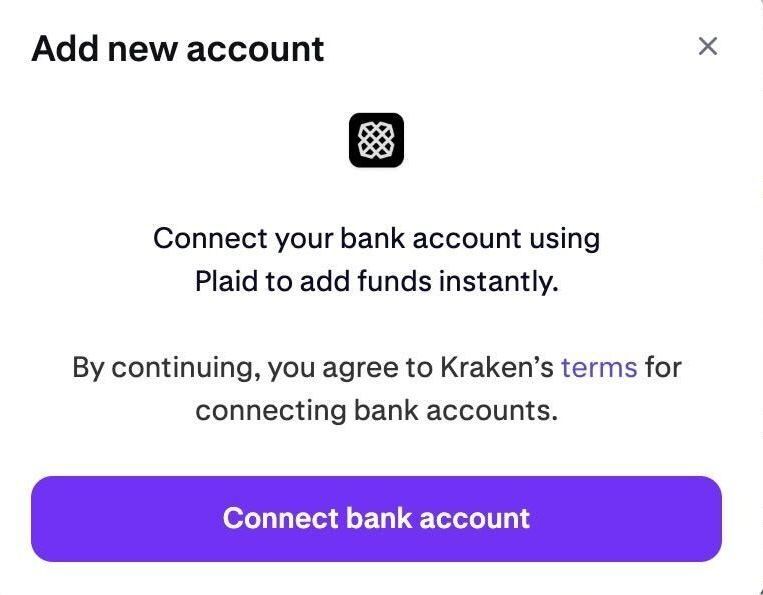
Task: Click the 'connecting bank accounts.' text line
Action: [376, 410]
